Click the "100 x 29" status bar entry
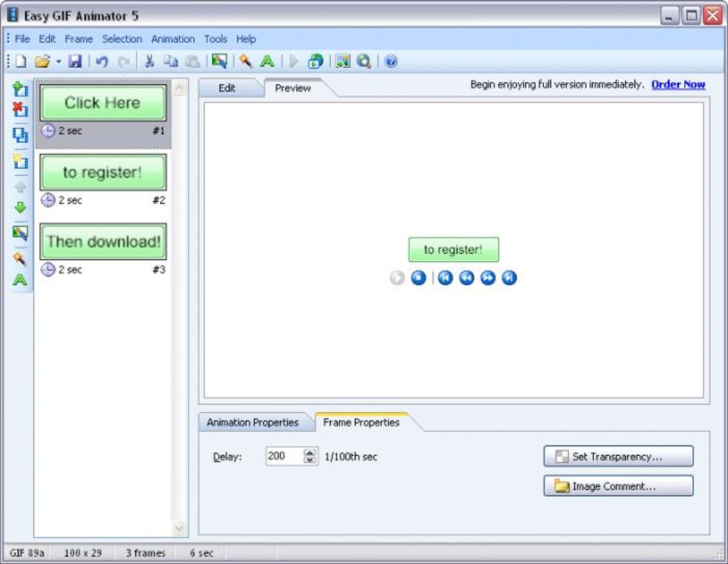The image size is (728, 564). 83,553
